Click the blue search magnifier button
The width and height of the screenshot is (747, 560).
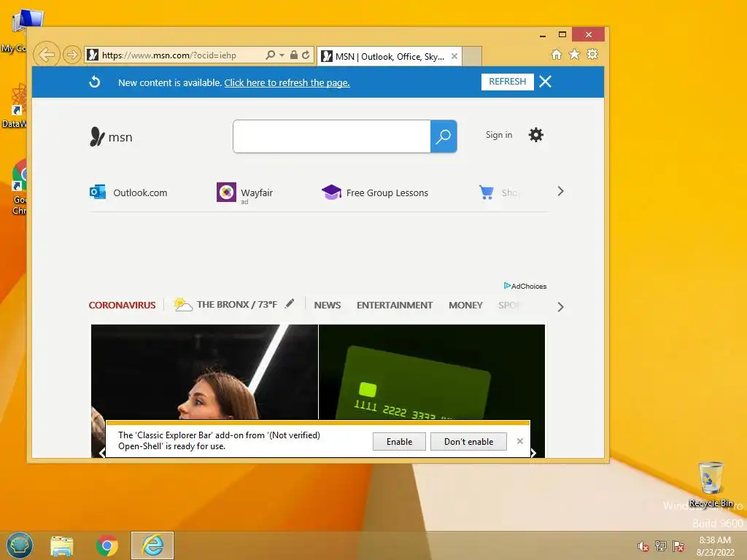444,136
